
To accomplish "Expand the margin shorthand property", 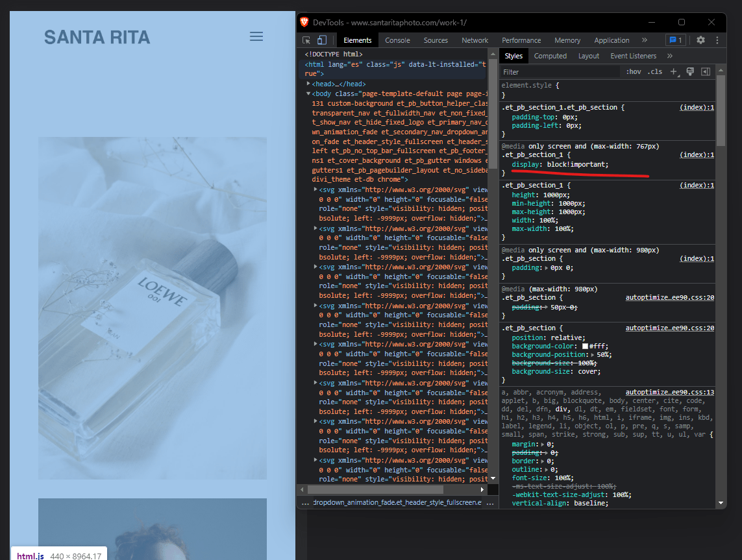I will (x=543, y=444).
